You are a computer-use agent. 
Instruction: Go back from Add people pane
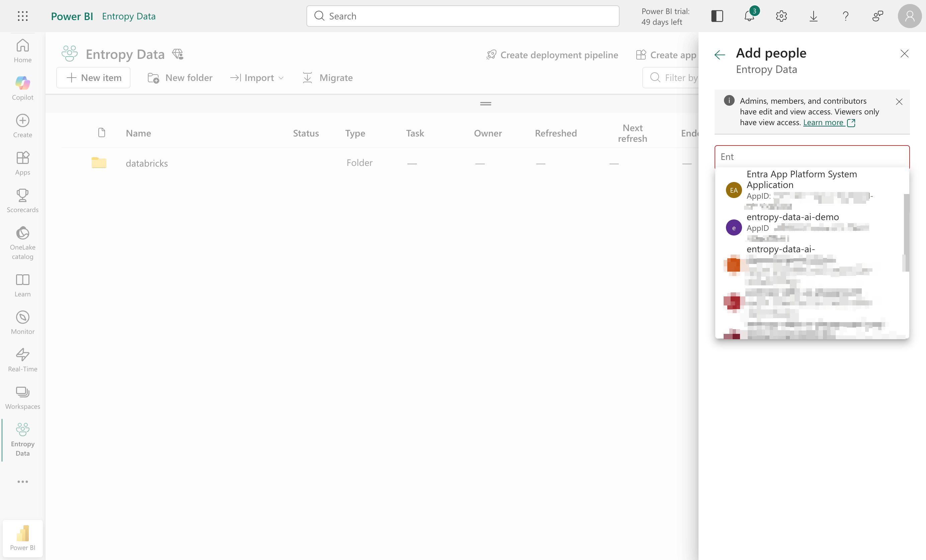[x=719, y=55]
